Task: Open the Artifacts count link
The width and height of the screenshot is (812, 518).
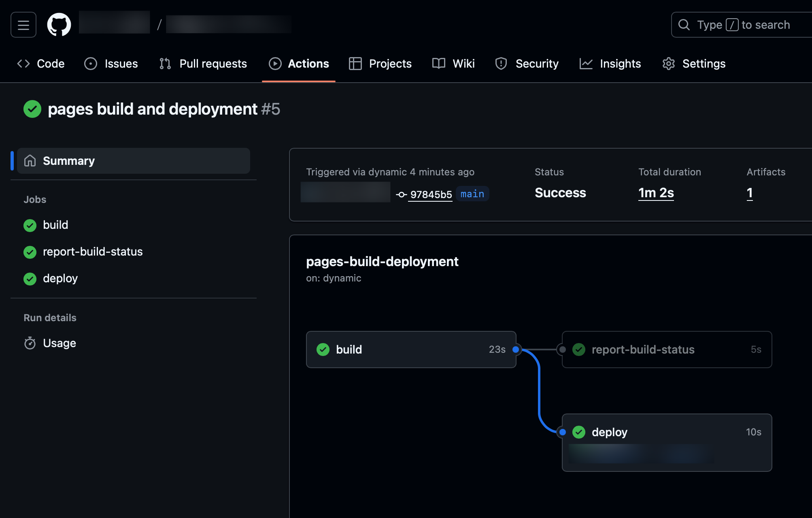Action: point(750,193)
